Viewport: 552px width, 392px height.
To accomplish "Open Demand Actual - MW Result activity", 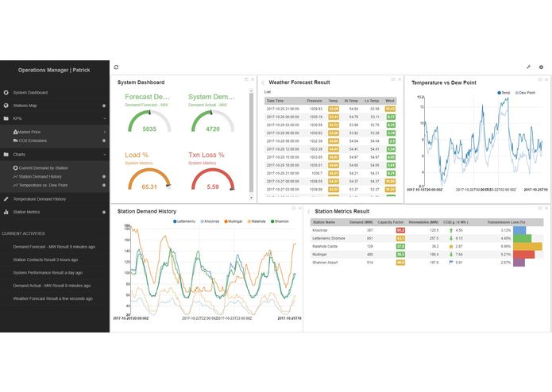I will pyautogui.click(x=52, y=286).
